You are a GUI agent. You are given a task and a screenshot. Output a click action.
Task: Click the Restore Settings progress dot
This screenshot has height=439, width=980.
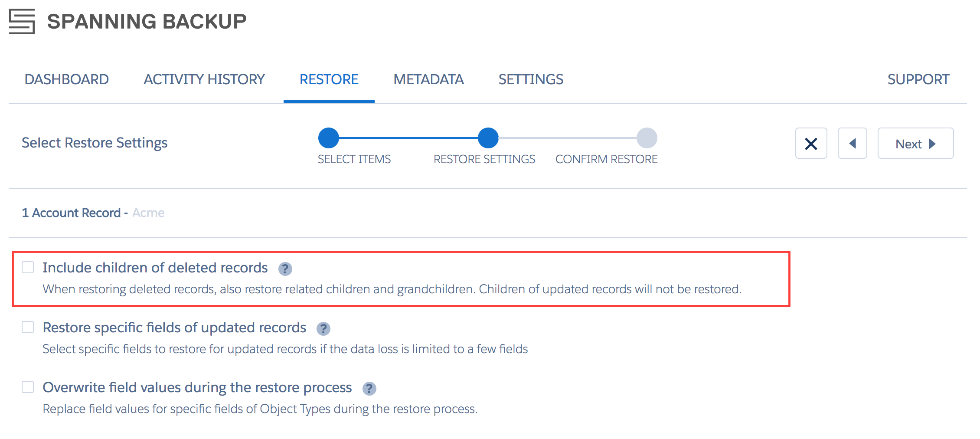click(x=489, y=137)
